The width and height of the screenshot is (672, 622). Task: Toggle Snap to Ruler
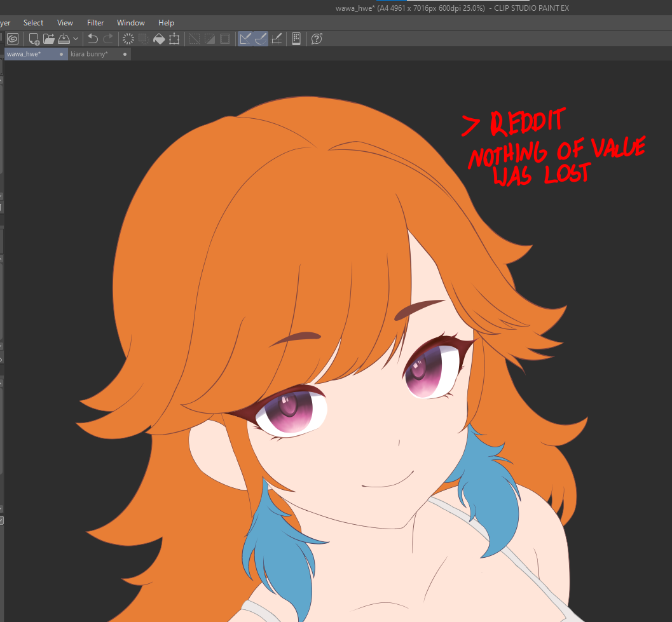pyautogui.click(x=245, y=39)
